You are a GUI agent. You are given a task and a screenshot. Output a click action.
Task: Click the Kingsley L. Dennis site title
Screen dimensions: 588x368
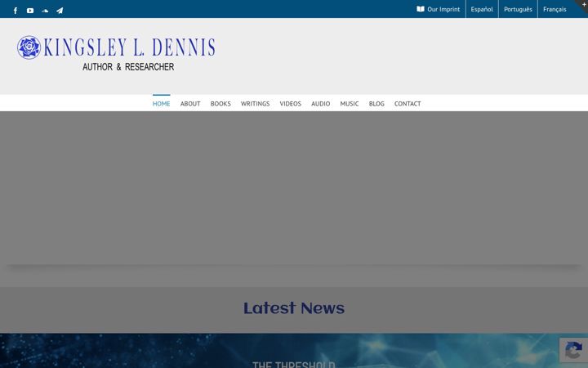129,47
